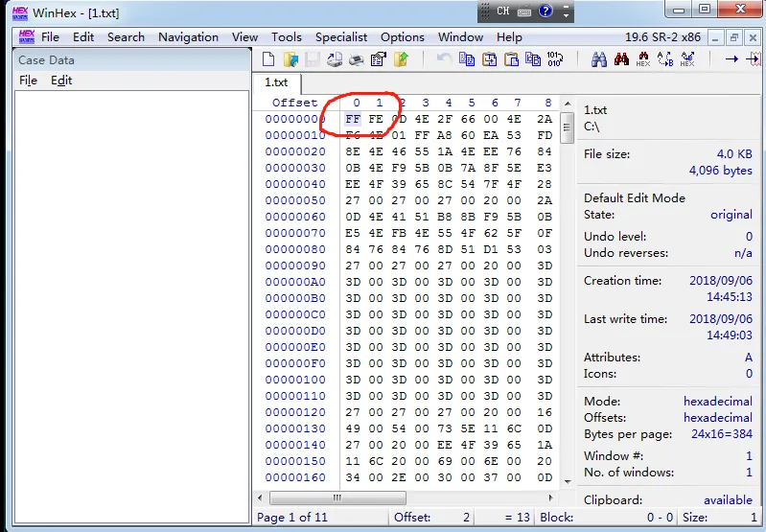Click the Open Disk drive icon

pos(335,59)
